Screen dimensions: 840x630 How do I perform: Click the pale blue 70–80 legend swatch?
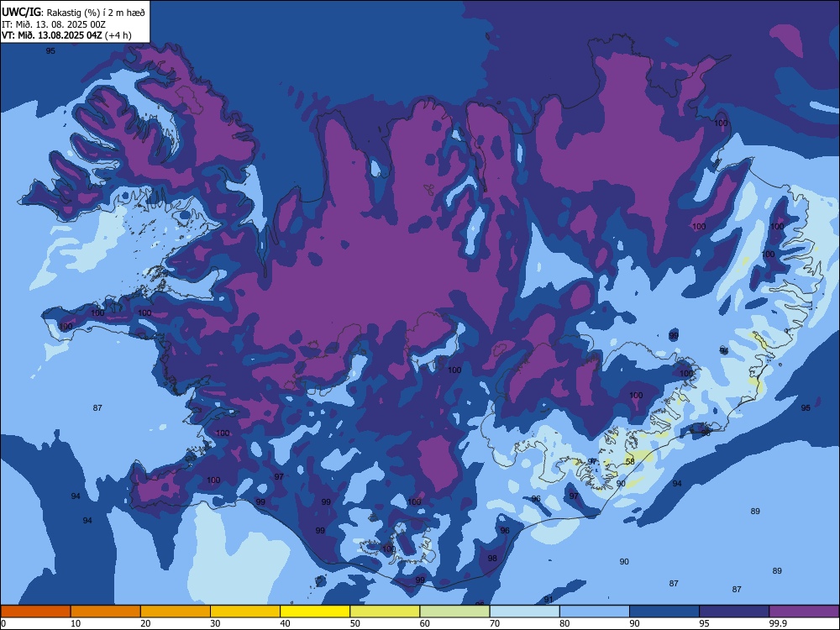click(x=525, y=612)
